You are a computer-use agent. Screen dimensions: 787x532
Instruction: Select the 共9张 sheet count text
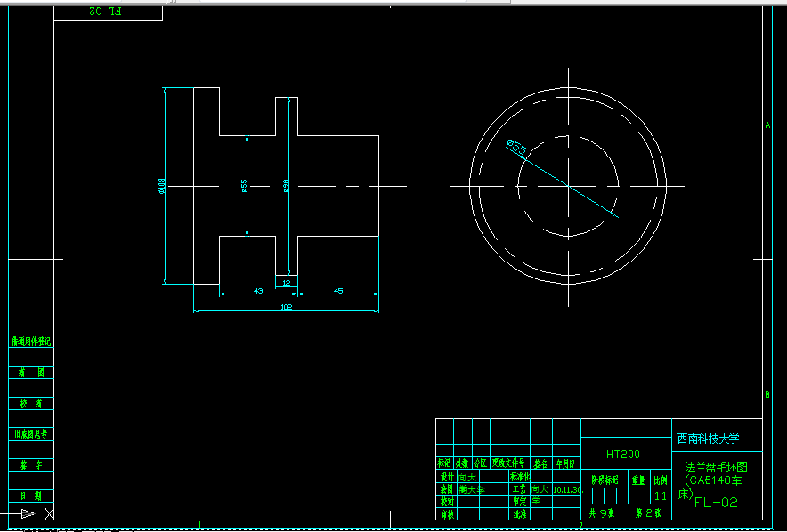click(600, 513)
